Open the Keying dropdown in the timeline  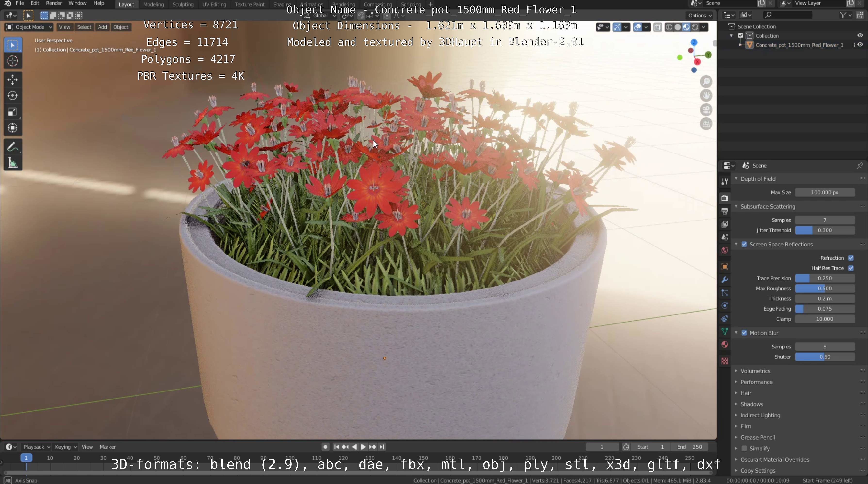pos(65,447)
